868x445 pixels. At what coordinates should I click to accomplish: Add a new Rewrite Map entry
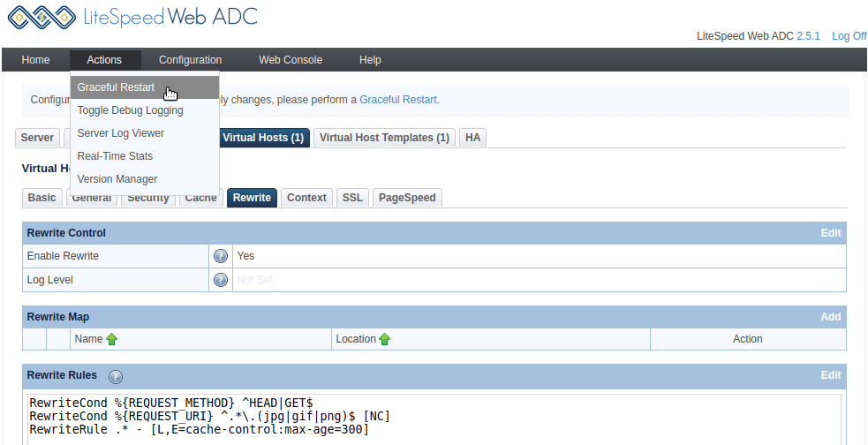(x=830, y=317)
